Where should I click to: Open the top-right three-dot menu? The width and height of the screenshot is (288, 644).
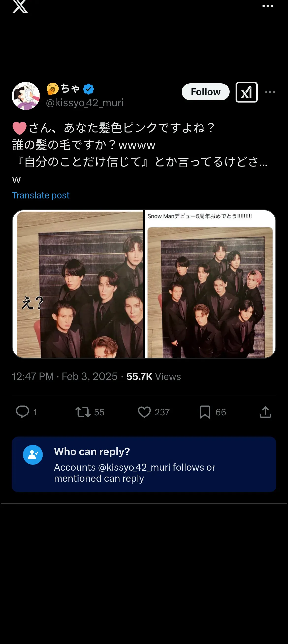tap(268, 6)
